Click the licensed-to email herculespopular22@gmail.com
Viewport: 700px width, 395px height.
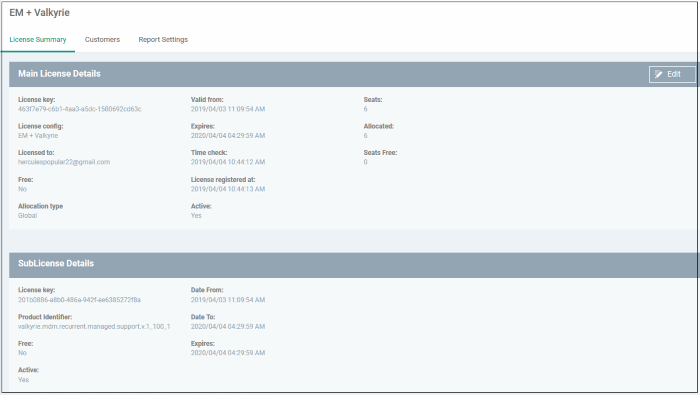(64, 162)
